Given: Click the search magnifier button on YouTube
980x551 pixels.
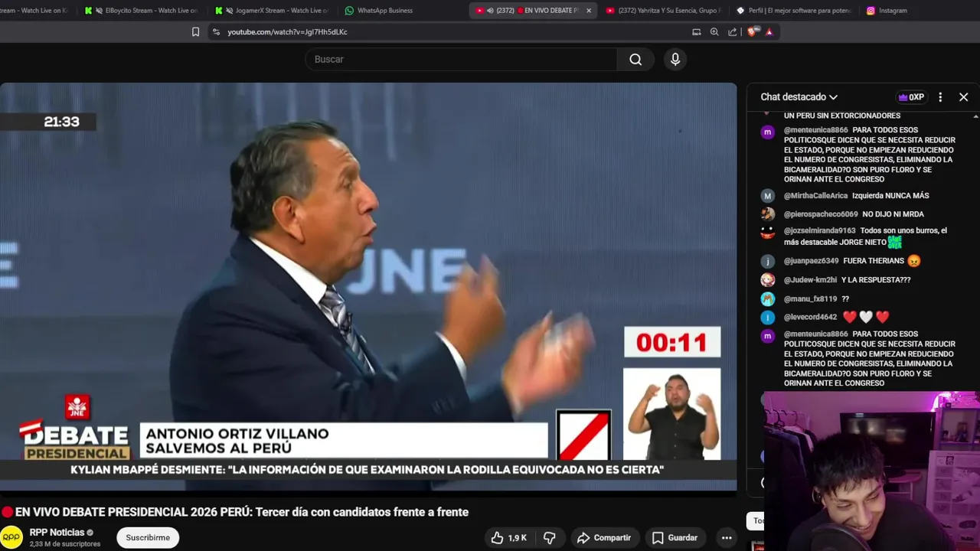Looking at the screenshot, I should [x=635, y=59].
